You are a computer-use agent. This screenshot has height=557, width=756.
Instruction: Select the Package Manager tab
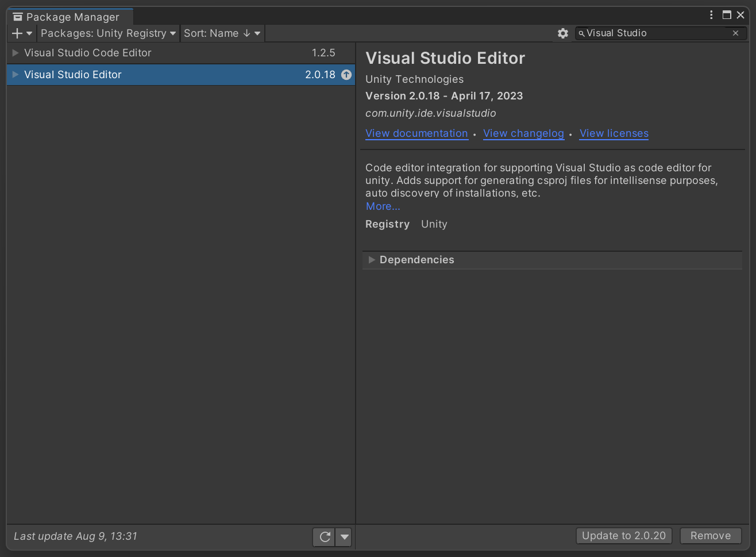pyautogui.click(x=69, y=17)
